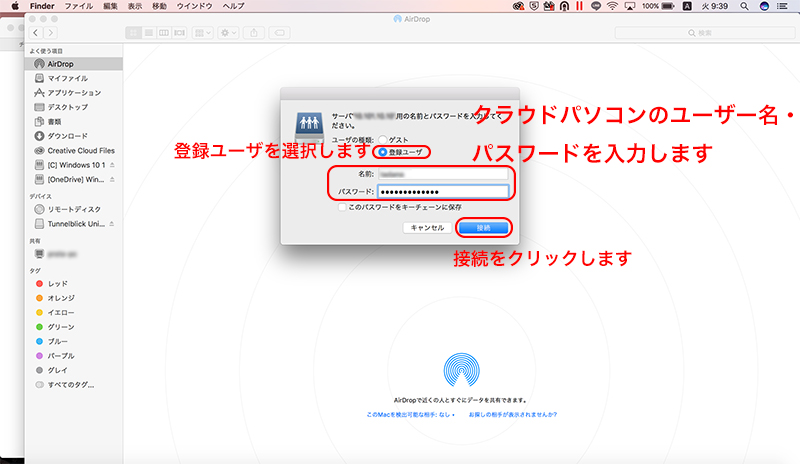The height and width of the screenshot is (464, 800).
Task: Open the action gear dropdown
Action: click(x=228, y=33)
